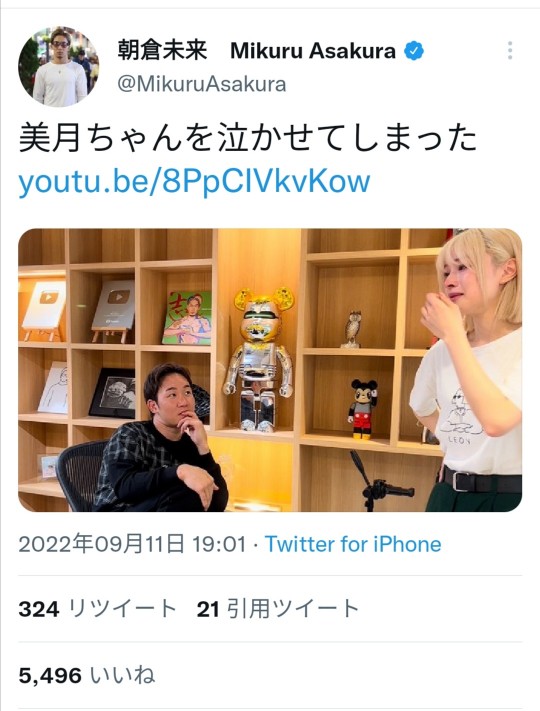
Task: Open the three-dot tweet options menu
Action: click(510, 50)
